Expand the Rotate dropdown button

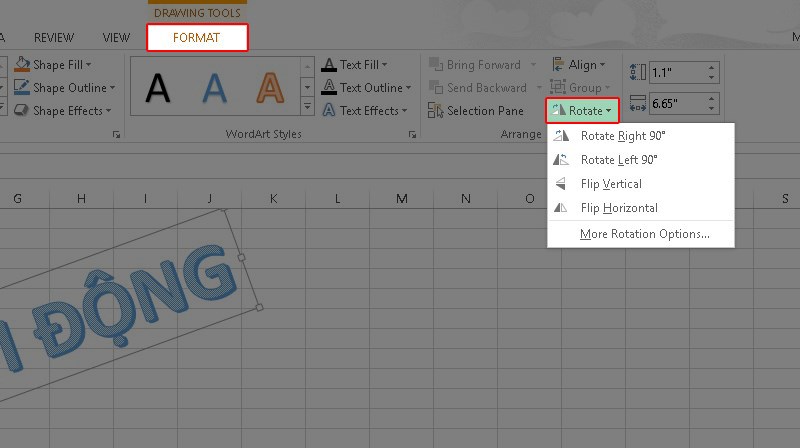(x=582, y=111)
